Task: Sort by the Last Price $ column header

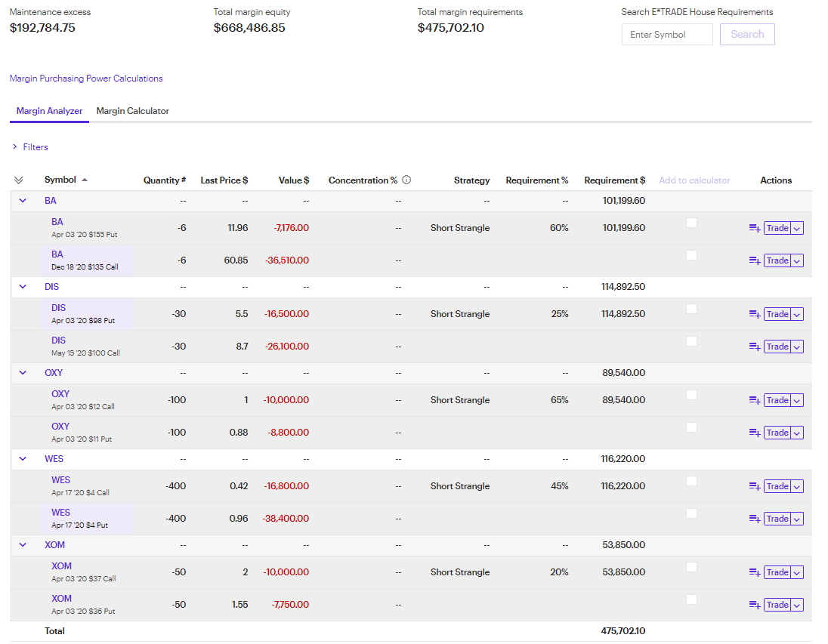Action: pos(224,180)
